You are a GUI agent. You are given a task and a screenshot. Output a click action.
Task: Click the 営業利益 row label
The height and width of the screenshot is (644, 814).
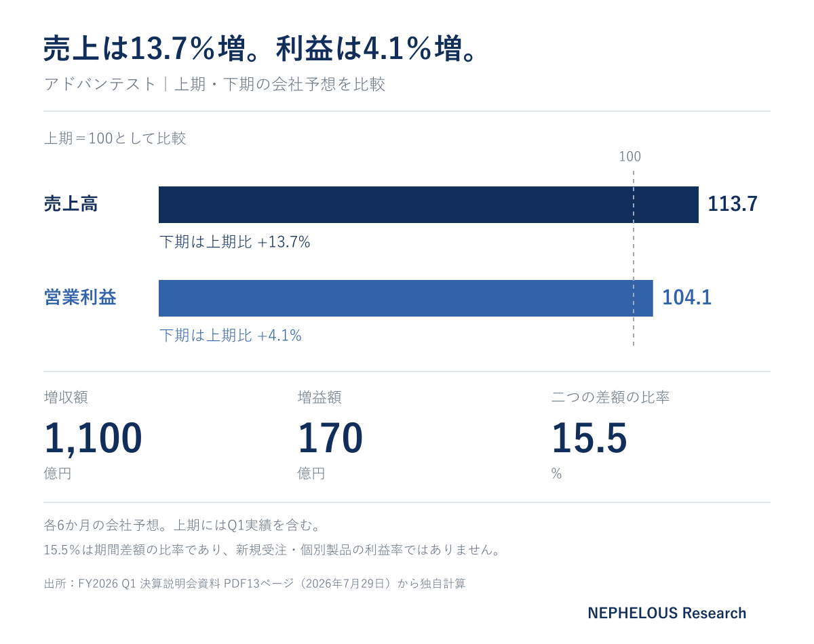coord(80,298)
